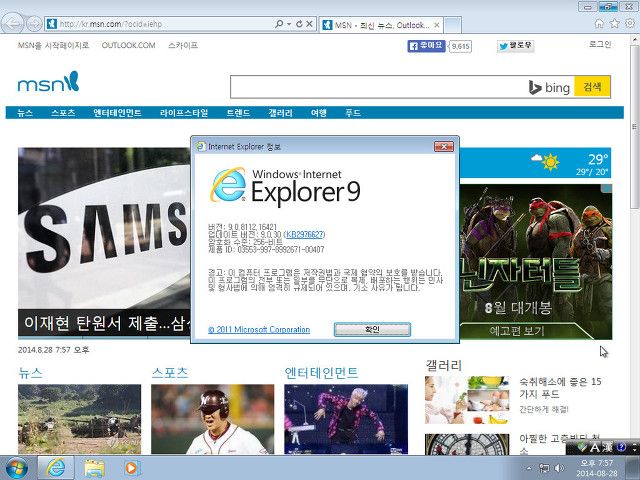Screen dimensions: 640x480
Task: Click the 예고편 보기 trailer button
Action: (x=517, y=331)
